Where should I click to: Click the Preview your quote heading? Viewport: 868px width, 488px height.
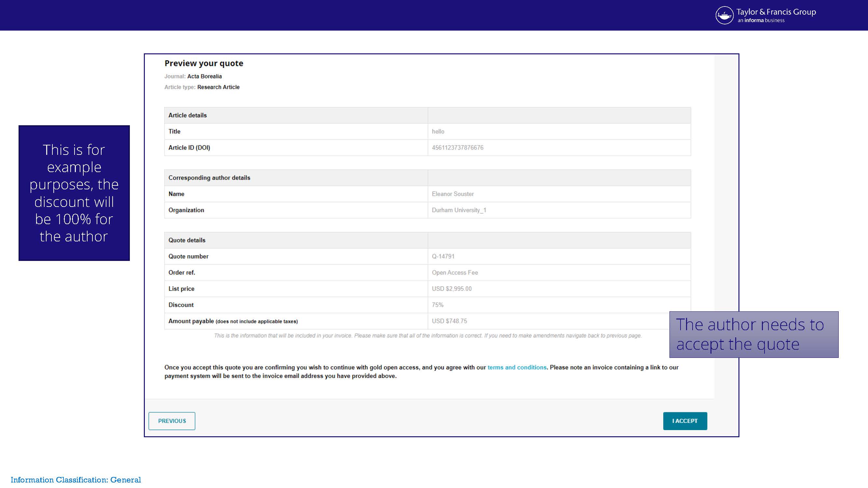click(x=204, y=63)
